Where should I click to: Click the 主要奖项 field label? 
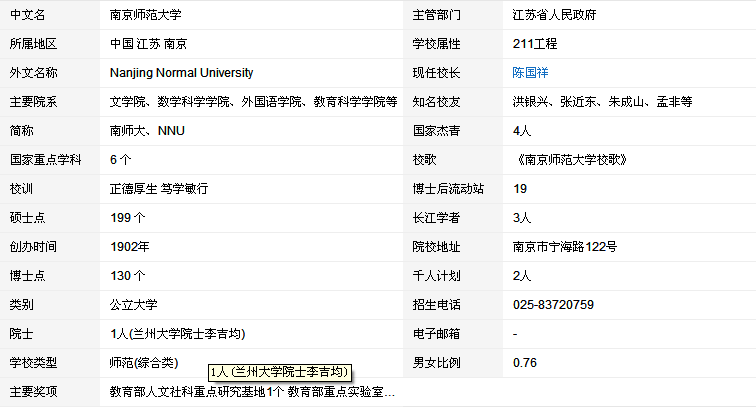tap(33, 392)
